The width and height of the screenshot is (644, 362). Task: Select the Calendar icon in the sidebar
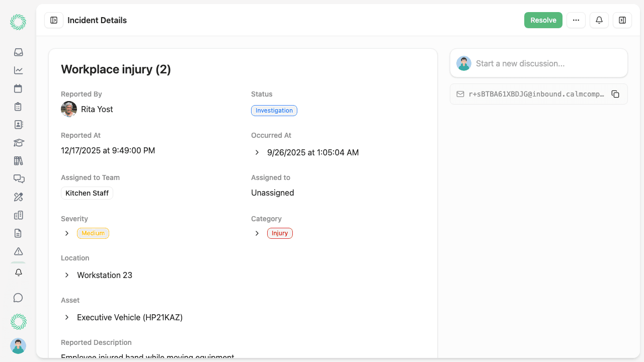point(18,88)
